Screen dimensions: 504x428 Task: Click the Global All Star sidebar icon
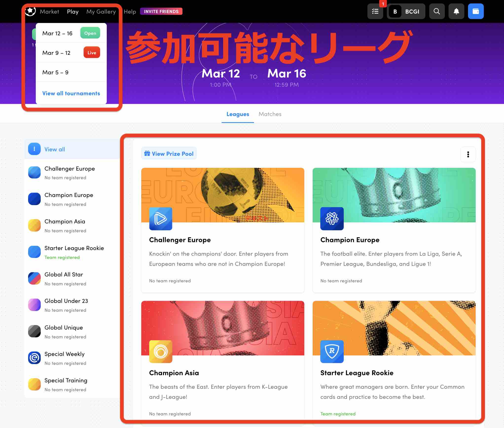(x=34, y=278)
